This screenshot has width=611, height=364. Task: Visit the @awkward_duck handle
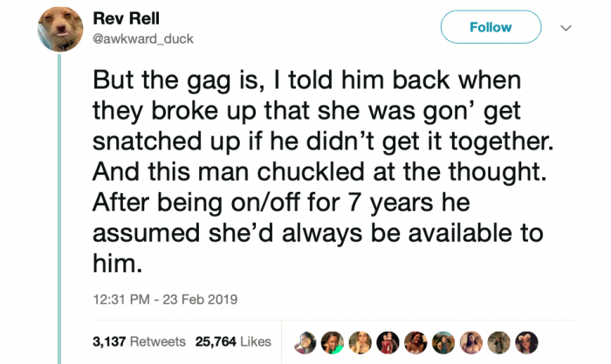pos(143,39)
